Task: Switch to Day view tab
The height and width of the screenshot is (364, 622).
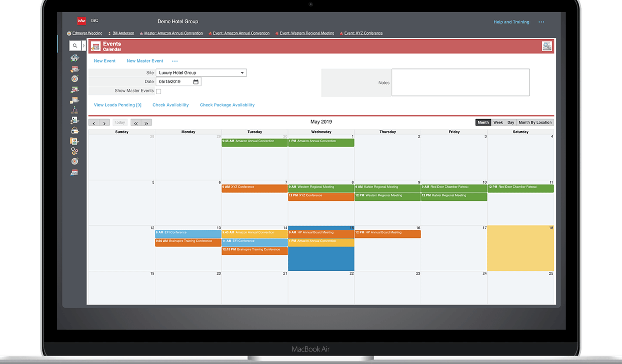Action: click(511, 122)
